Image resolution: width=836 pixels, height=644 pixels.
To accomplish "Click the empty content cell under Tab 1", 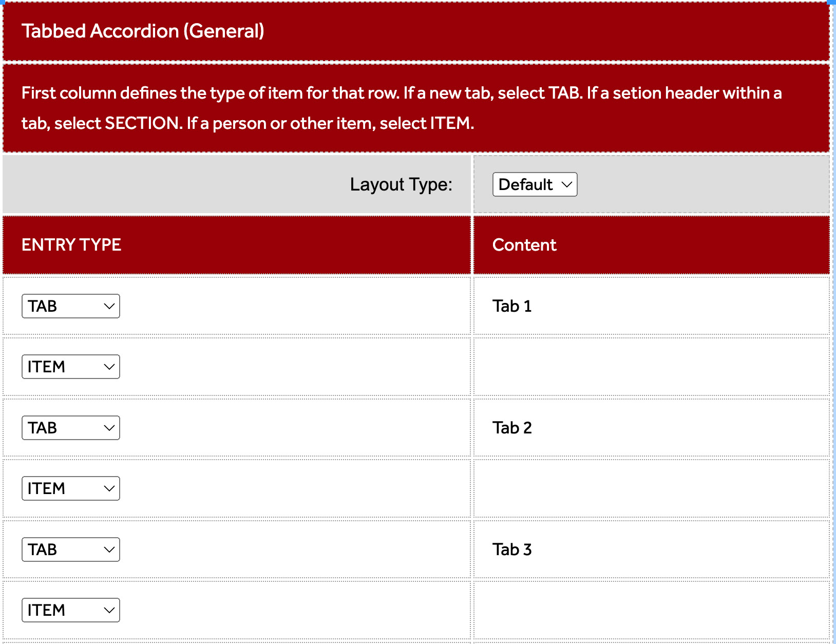I will pyautogui.click(x=651, y=367).
